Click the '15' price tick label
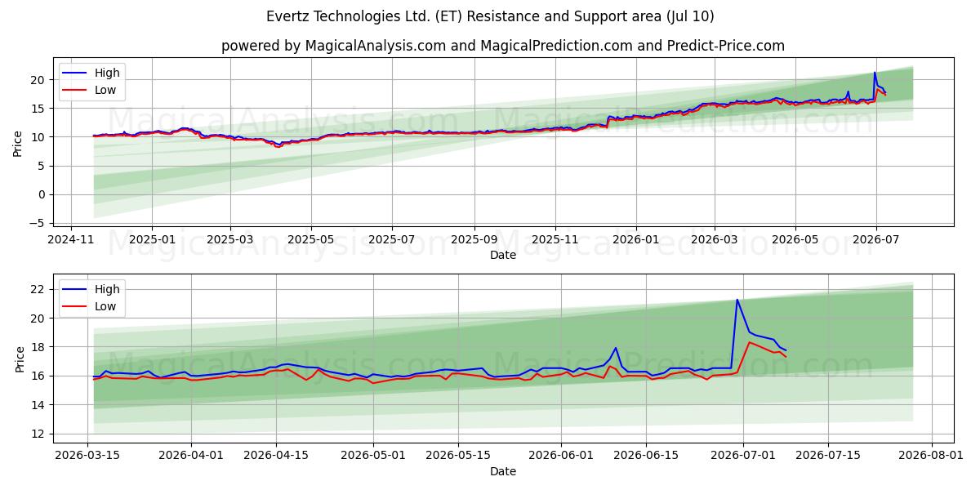The image size is (980, 490). (39, 109)
